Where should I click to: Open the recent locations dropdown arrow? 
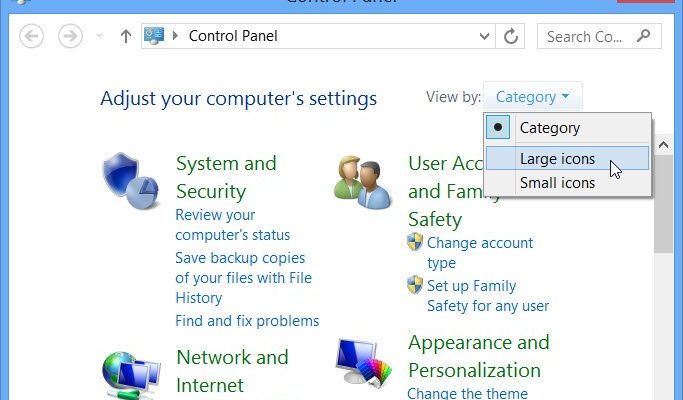click(x=100, y=36)
